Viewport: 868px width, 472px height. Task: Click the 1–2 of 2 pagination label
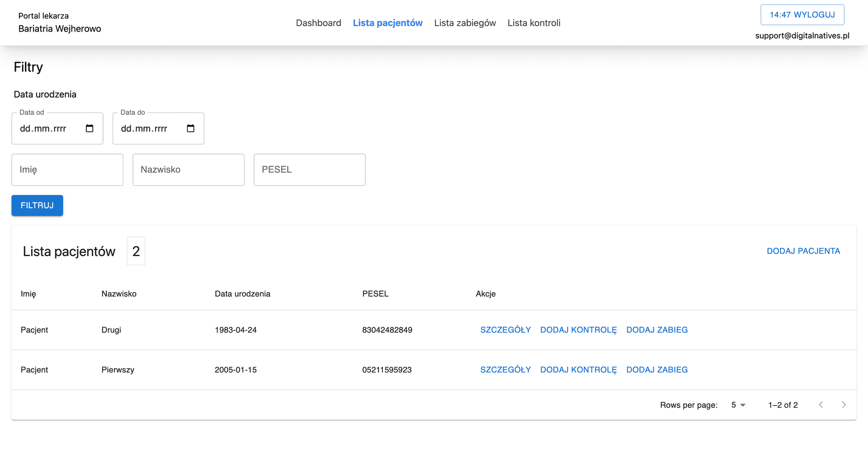[x=783, y=405]
